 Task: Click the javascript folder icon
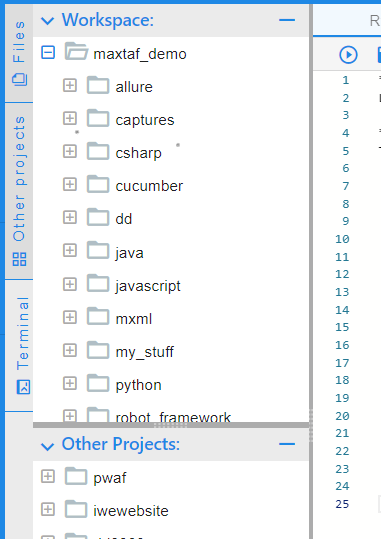point(98,283)
